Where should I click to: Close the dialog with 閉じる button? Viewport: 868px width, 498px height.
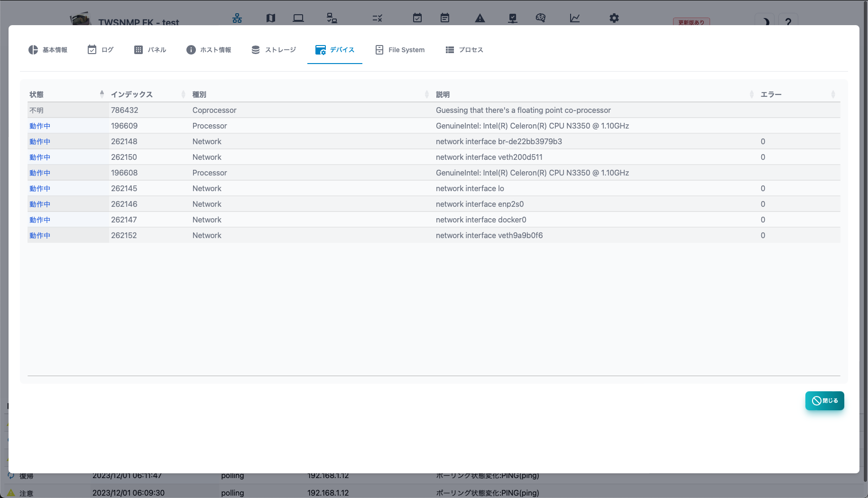click(x=825, y=401)
